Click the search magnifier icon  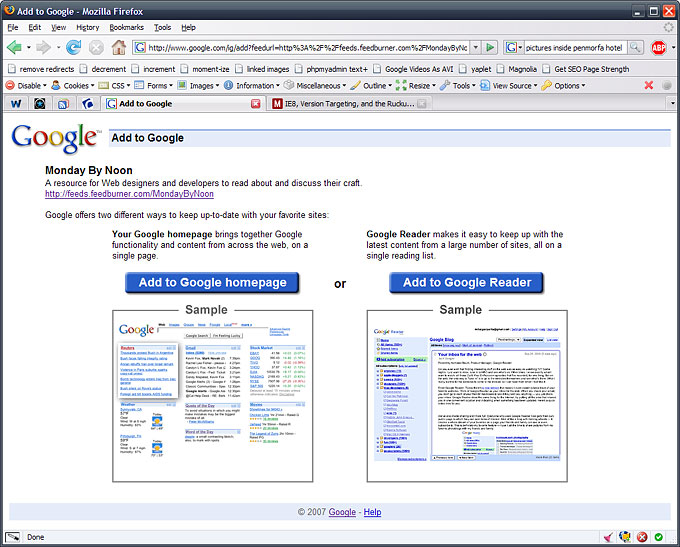tap(635, 47)
